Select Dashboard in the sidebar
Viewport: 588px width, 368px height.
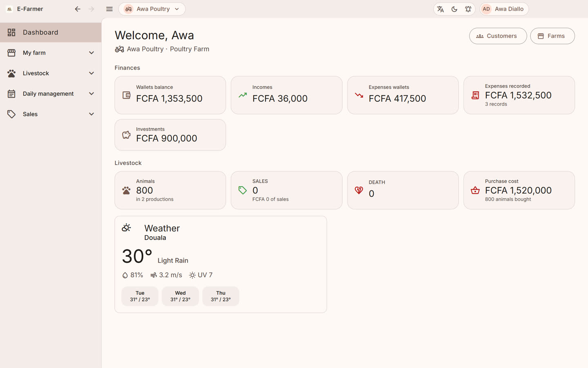51,32
